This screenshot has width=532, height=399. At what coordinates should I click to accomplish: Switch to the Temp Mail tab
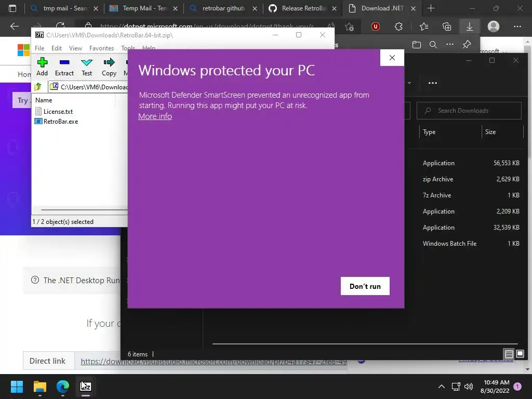pos(144,8)
